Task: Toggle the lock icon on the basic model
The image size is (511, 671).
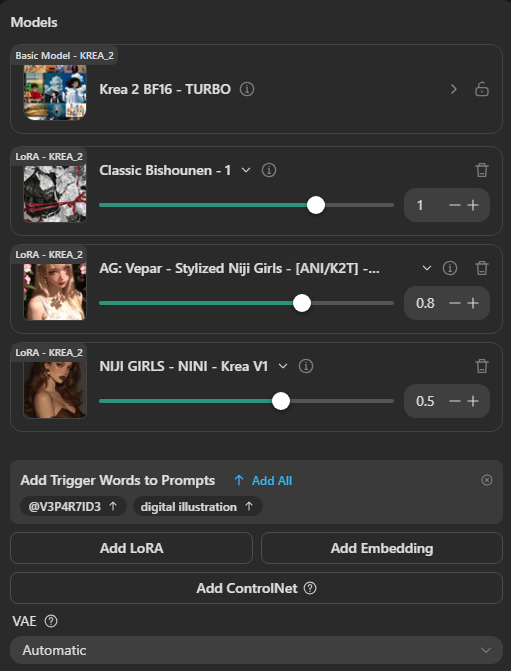Action: 481,89
